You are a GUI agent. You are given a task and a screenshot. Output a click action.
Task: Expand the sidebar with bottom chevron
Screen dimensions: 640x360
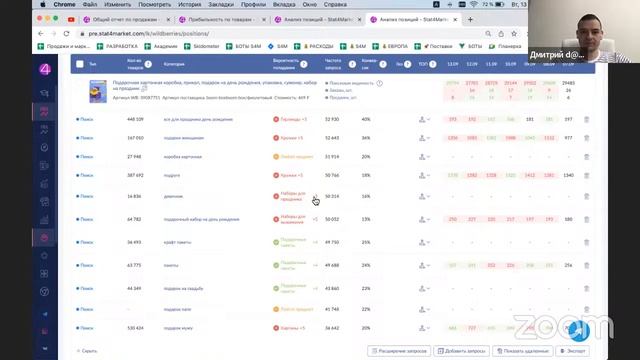coord(44,348)
